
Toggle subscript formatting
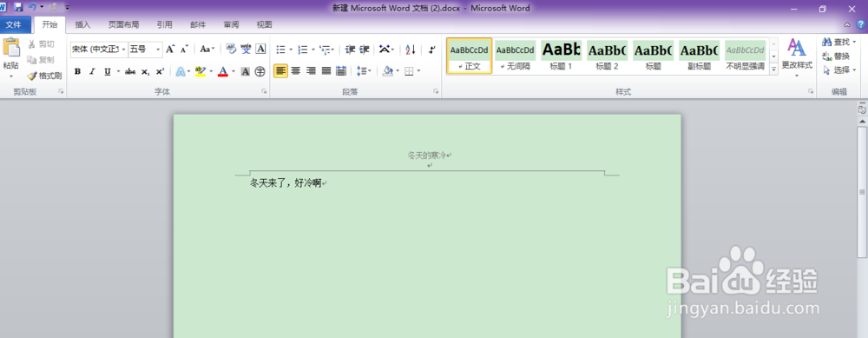(x=145, y=71)
